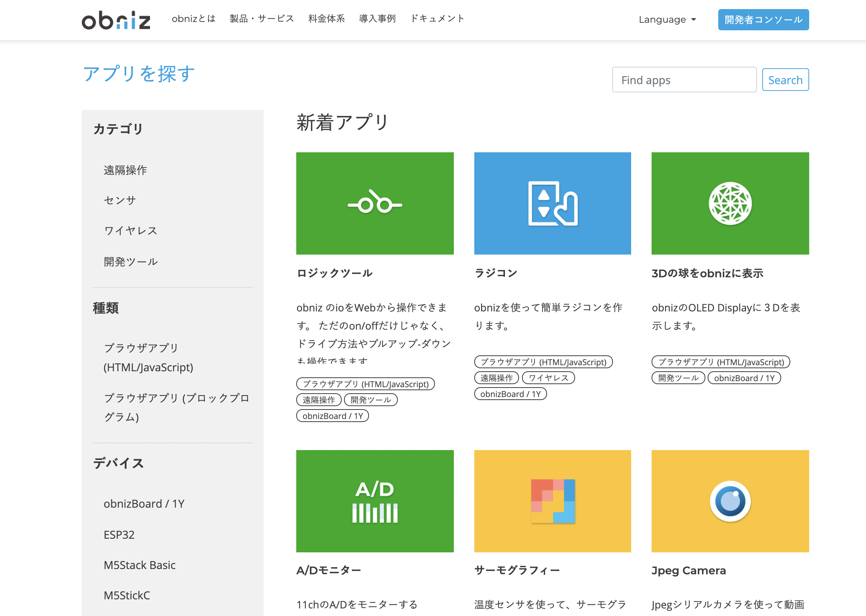This screenshot has width=866, height=616.
Task: Toggle the obnizBoard / 1Y tag under ロジックツール
Action: pyautogui.click(x=332, y=416)
